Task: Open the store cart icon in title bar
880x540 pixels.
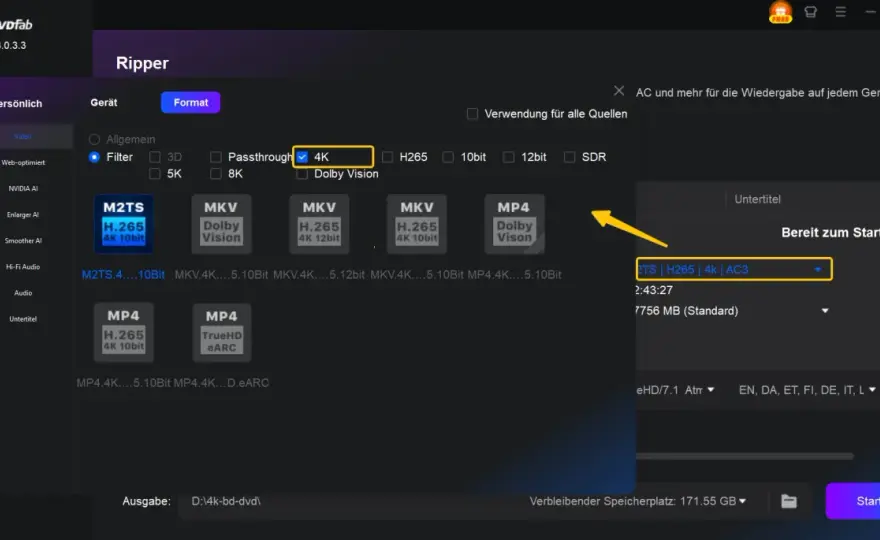Action: point(810,12)
